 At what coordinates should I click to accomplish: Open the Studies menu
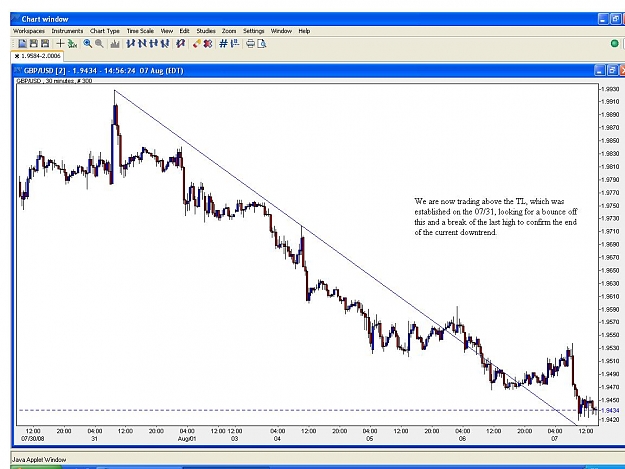(206, 31)
